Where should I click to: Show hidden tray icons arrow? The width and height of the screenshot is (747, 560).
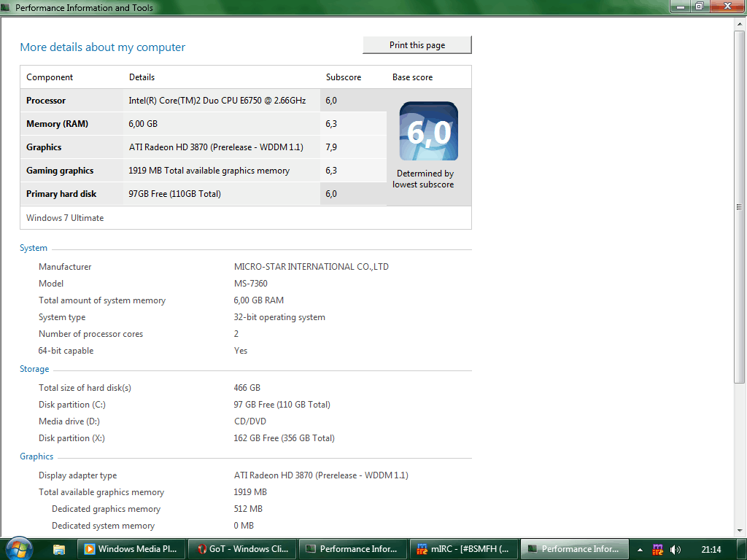(x=640, y=550)
